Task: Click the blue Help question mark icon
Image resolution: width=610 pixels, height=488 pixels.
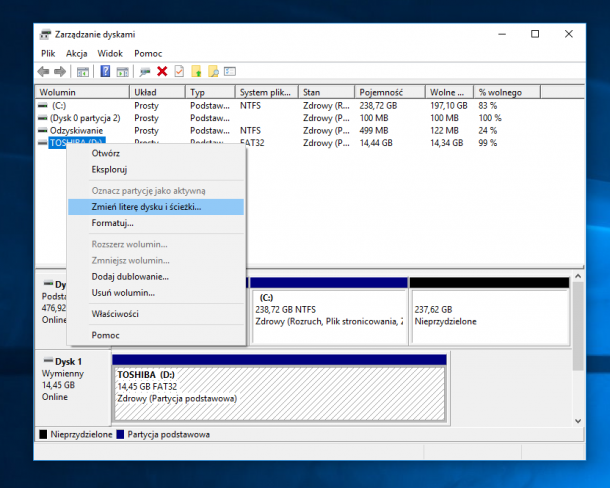Action: (103, 71)
